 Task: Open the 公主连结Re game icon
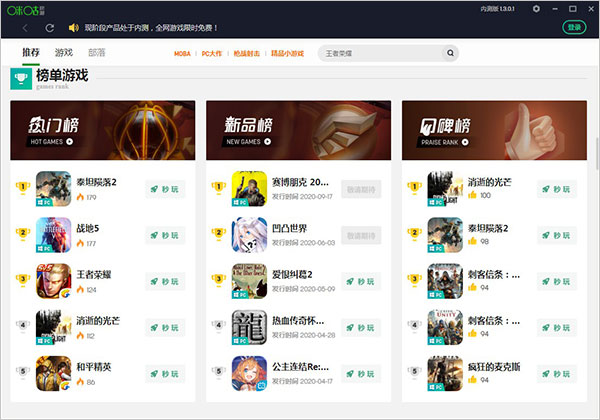coord(249,373)
